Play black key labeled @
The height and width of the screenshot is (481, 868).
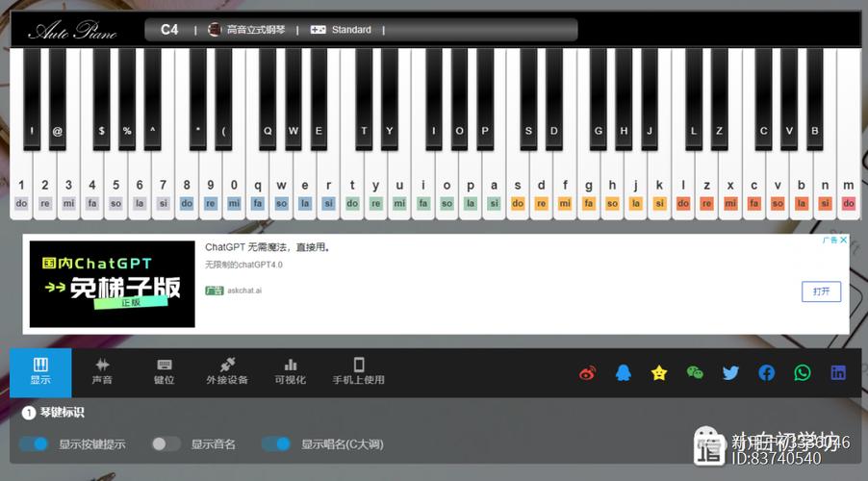[x=57, y=100]
